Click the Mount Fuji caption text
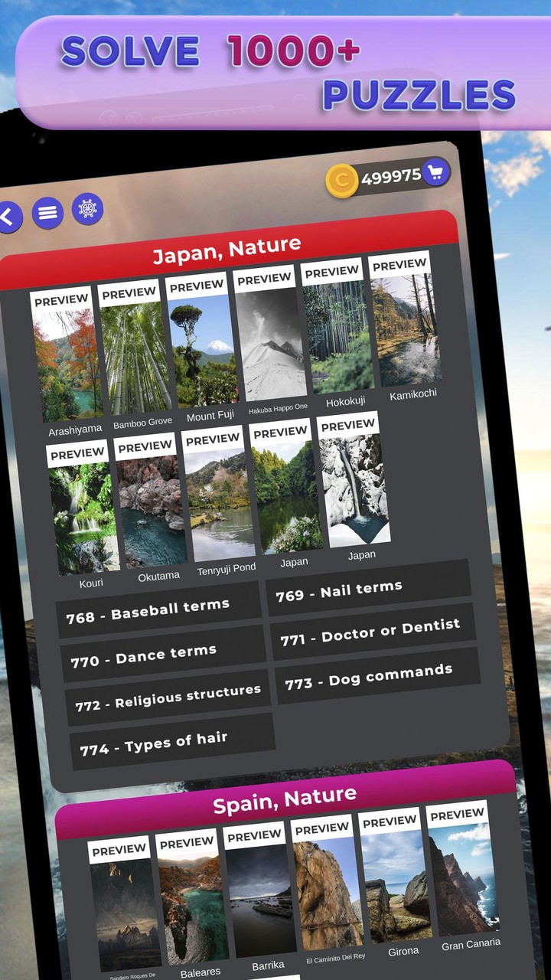 [210, 416]
